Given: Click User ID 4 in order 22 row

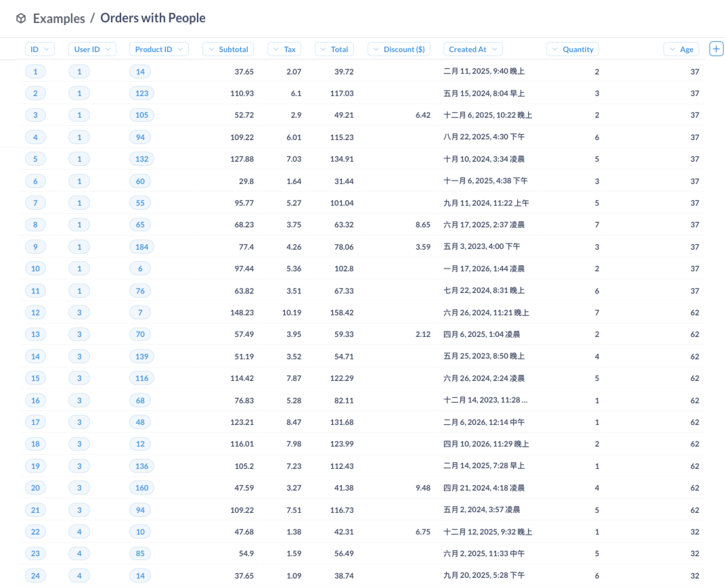Looking at the screenshot, I should (x=79, y=532).
